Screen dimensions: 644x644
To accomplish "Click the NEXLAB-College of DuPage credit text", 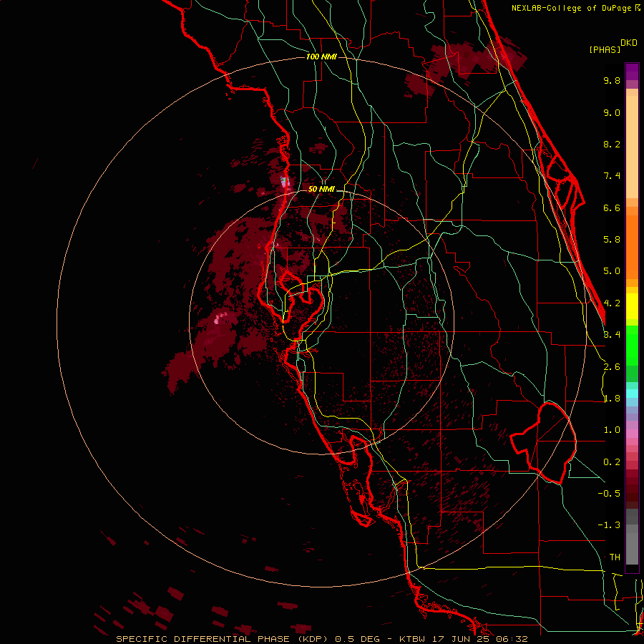I will click(576, 8).
